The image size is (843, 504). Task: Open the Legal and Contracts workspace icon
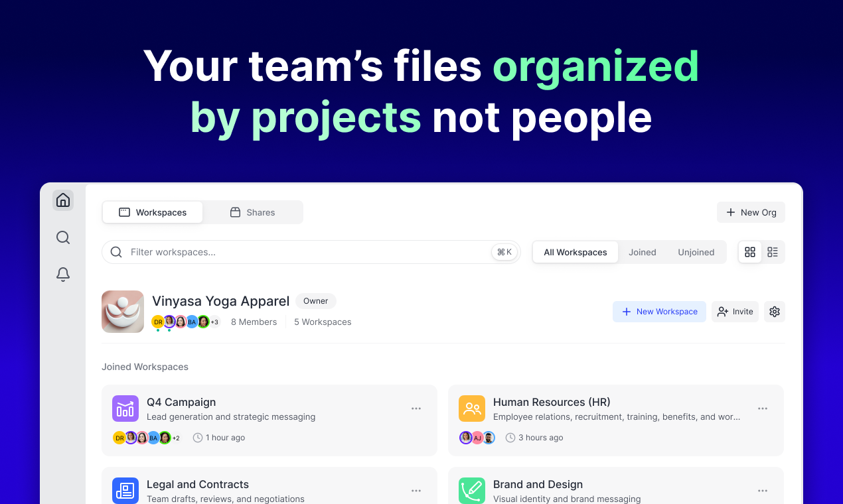pyautogui.click(x=125, y=491)
